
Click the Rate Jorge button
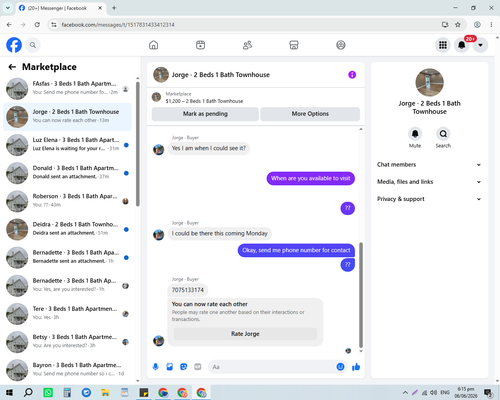[245, 334]
